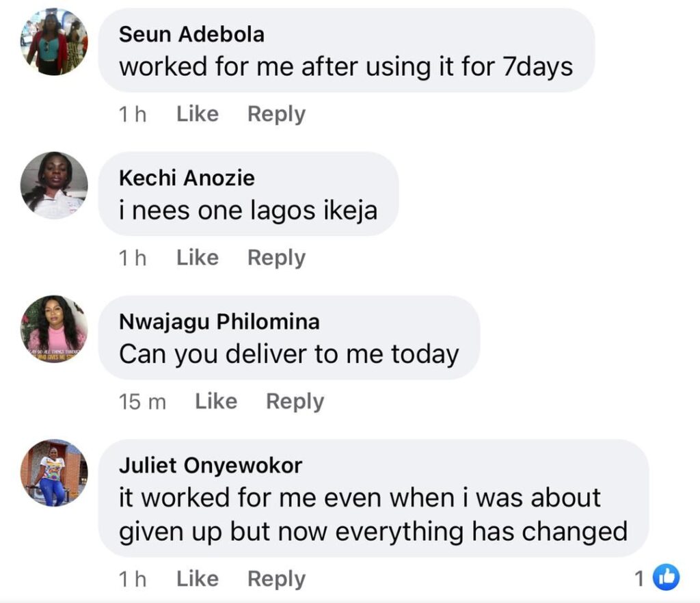Reply to Juliet Onyewokor's comment
The height and width of the screenshot is (603, 700).
tap(276, 579)
